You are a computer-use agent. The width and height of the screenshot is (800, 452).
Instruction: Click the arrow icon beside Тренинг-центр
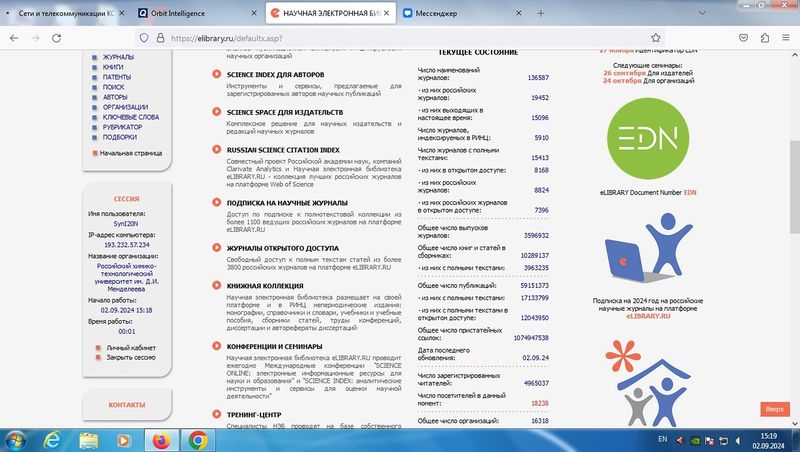(x=217, y=414)
